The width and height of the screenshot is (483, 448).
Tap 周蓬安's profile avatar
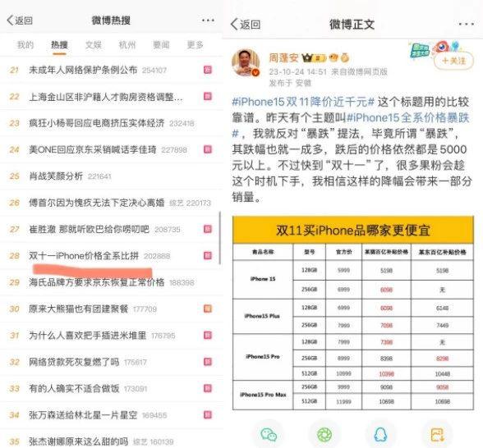click(x=246, y=62)
